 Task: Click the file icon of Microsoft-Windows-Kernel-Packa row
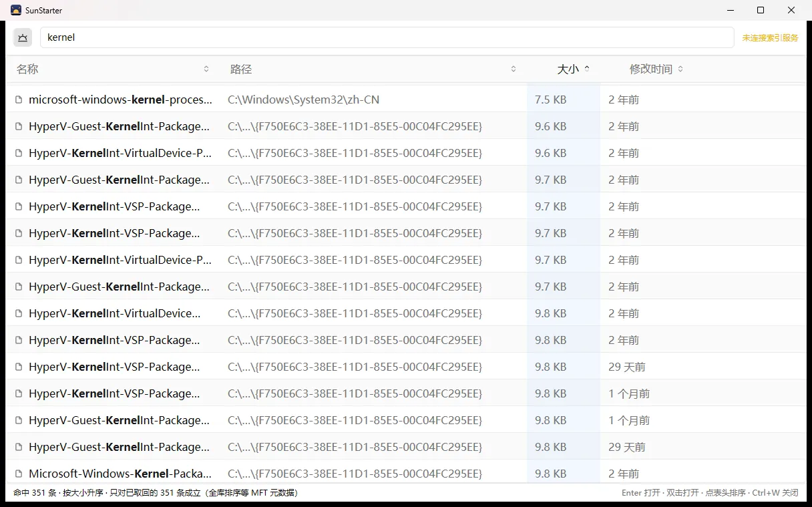[x=19, y=474]
